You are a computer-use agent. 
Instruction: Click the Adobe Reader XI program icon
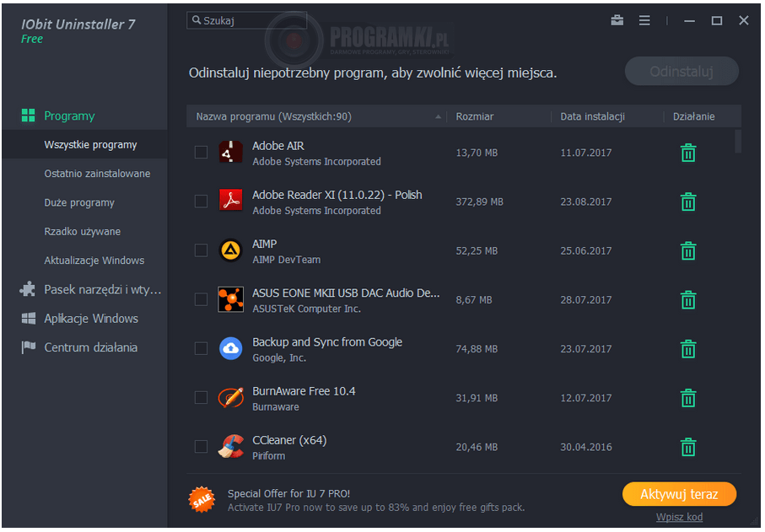[231, 202]
